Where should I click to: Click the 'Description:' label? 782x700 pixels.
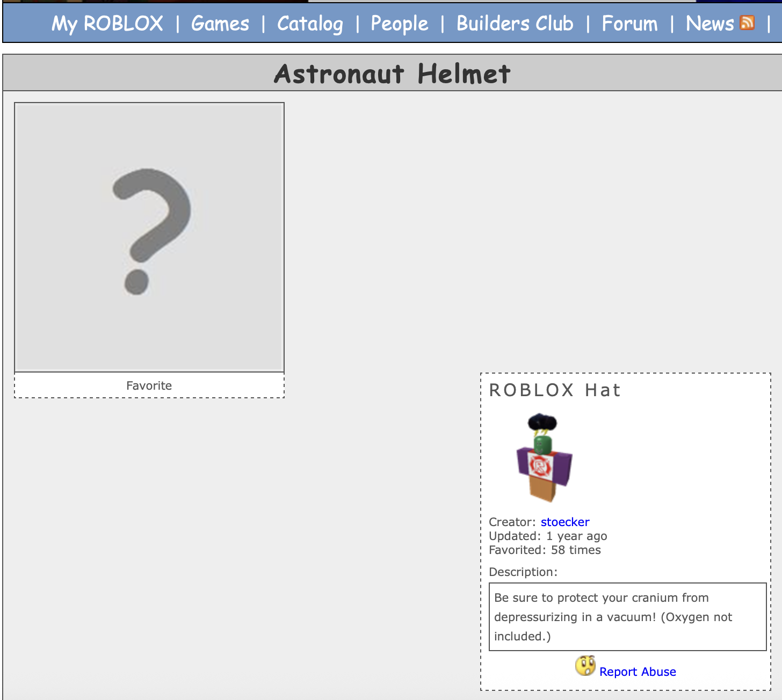coord(523,572)
